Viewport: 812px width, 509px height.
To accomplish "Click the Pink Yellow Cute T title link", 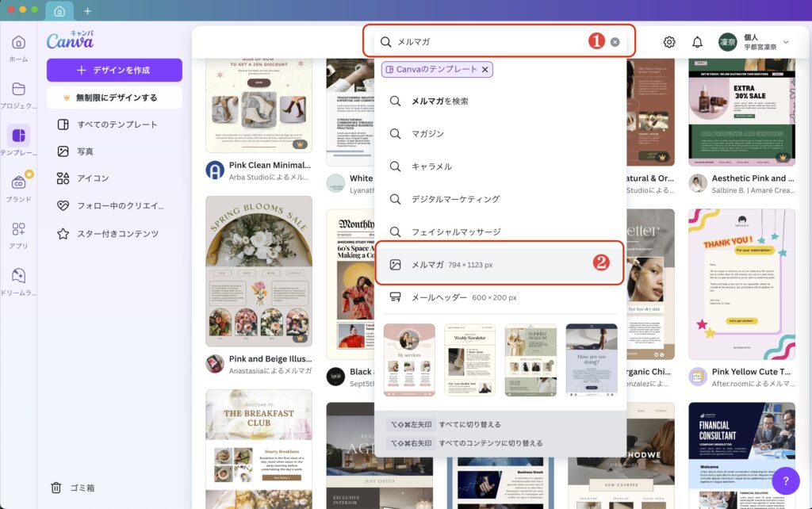I will [751, 372].
